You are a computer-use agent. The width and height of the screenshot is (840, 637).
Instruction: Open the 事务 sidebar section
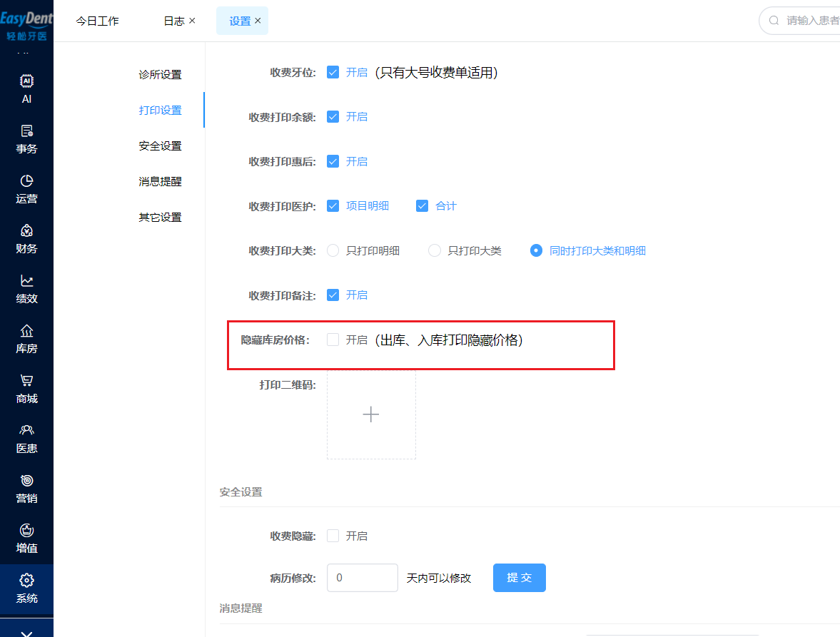(26, 139)
